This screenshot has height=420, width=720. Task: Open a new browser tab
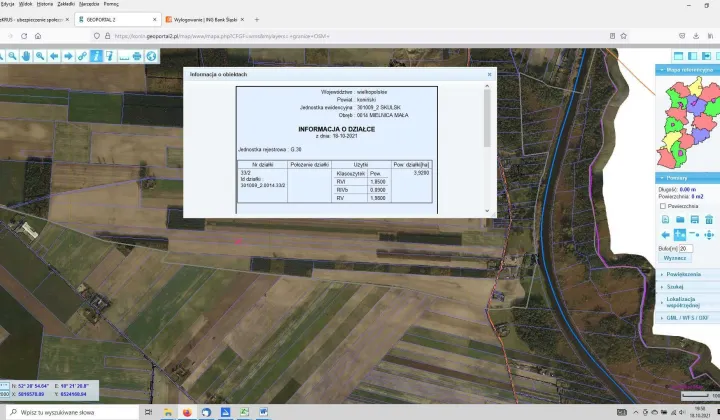coord(257,20)
